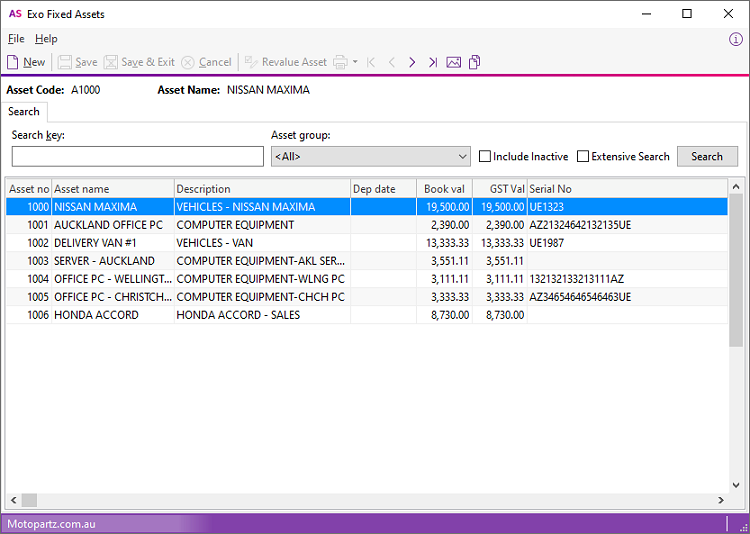The image size is (750, 534).
Task: Tick the Extensive Search checkbox
Action: [583, 157]
